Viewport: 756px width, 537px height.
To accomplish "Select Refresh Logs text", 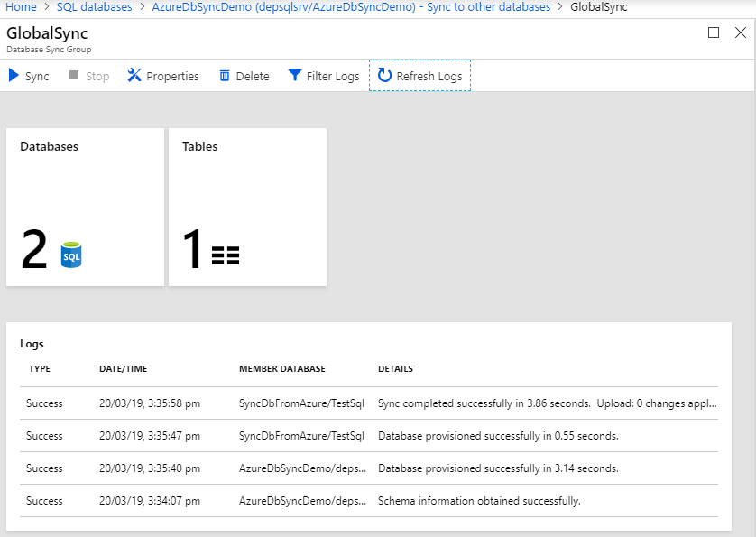I will tap(429, 76).
